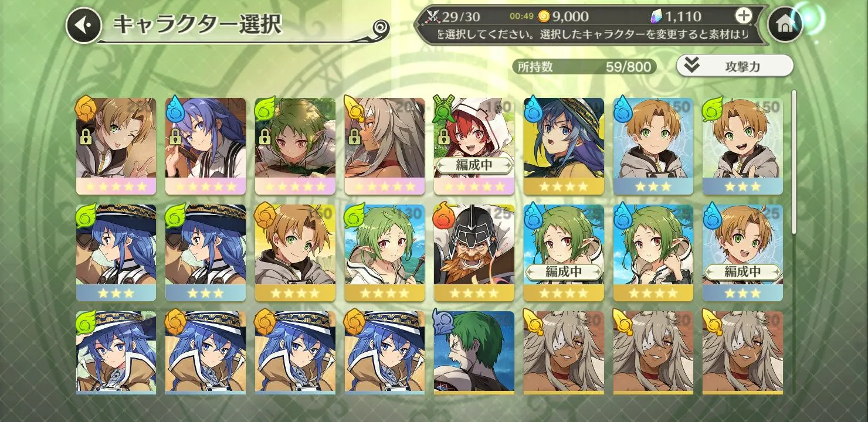Select the green-haired back-view character card
Viewport: 868px width, 422px height.
[474, 352]
